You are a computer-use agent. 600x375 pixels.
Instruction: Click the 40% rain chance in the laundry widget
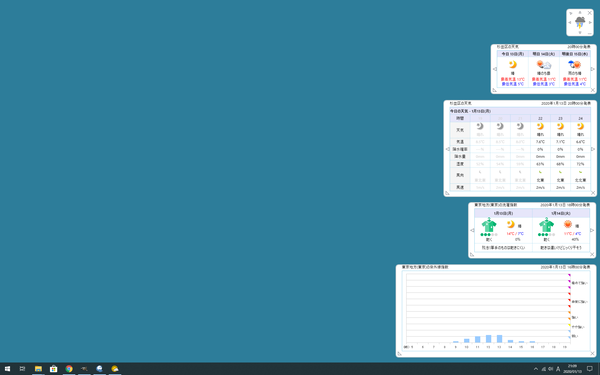pyautogui.click(x=575, y=240)
